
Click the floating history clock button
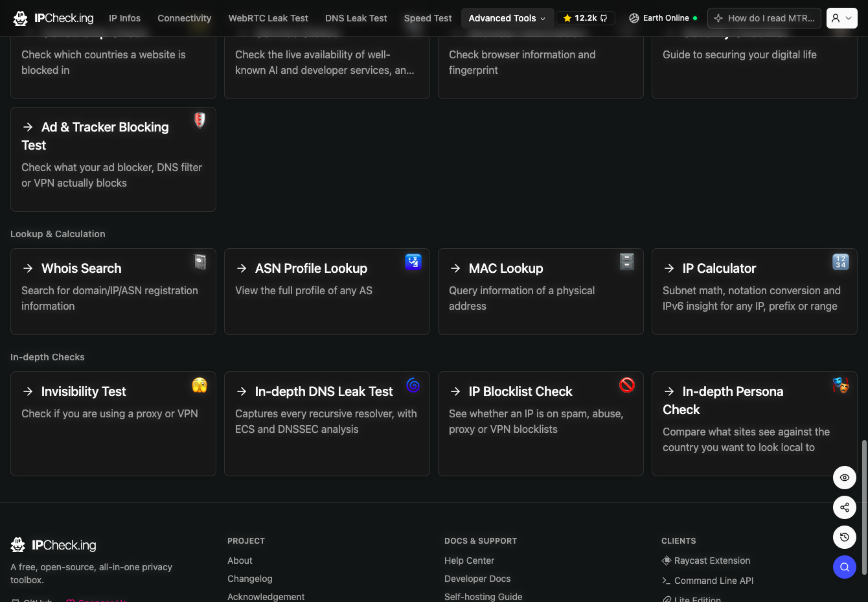coord(845,537)
